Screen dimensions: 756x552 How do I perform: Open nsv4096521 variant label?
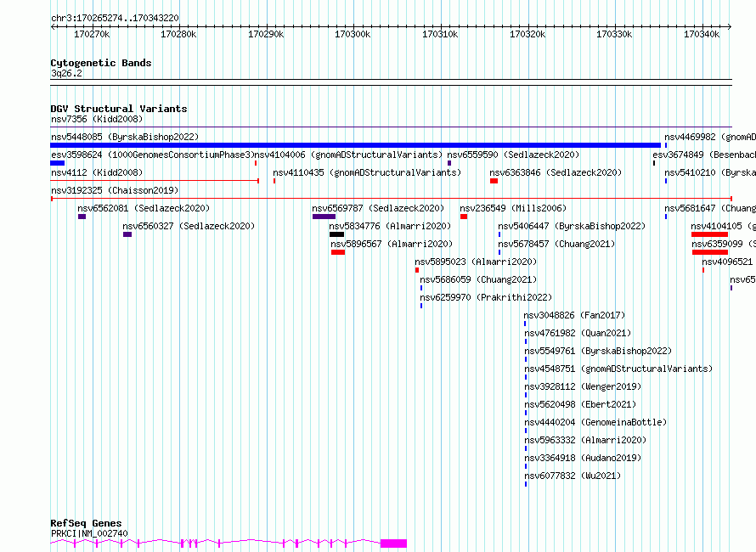pos(729,262)
